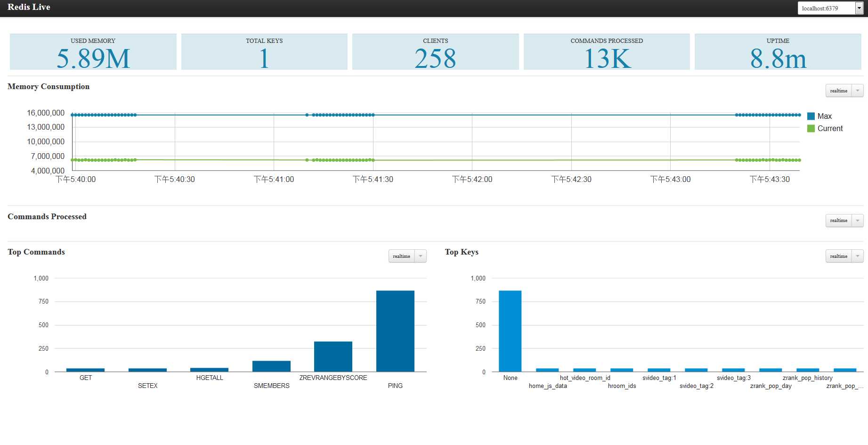Click the None key label

click(510, 378)
